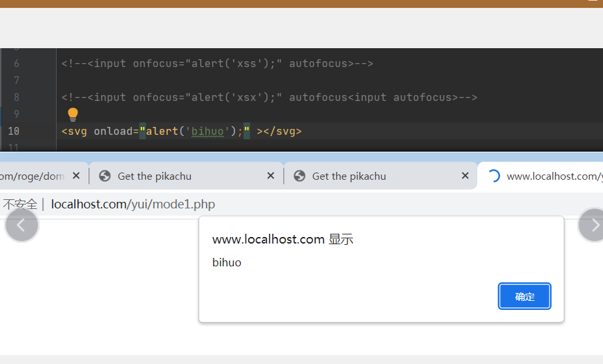Click the word 'bihuo' in code line 10
603x364 pixels.
[x=208, y=132]
